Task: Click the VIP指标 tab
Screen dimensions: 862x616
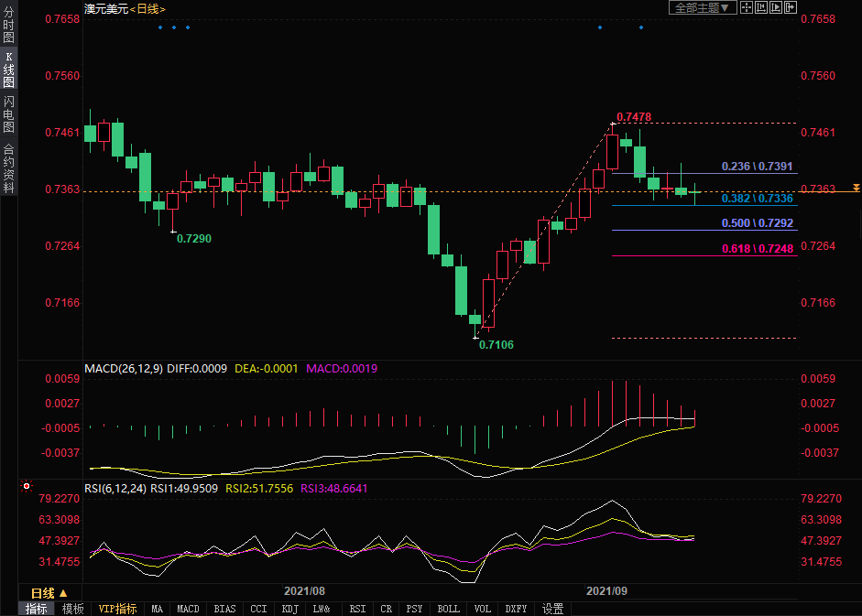Action: pyautogui.click(x=117, y=609)
